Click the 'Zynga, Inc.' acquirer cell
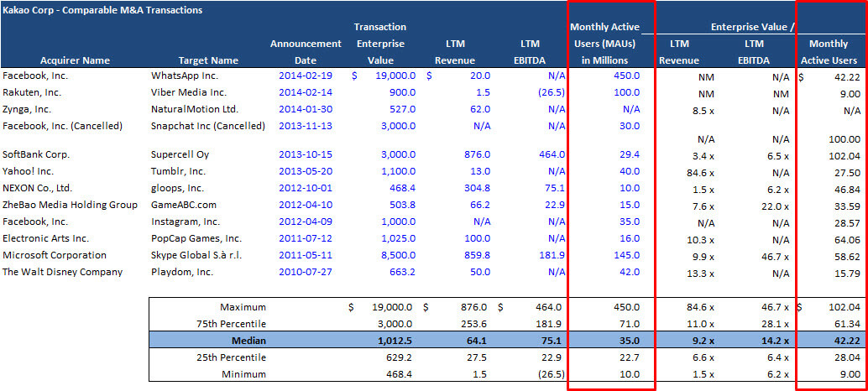Screen dimensions: 868x391 pos(25,110)
